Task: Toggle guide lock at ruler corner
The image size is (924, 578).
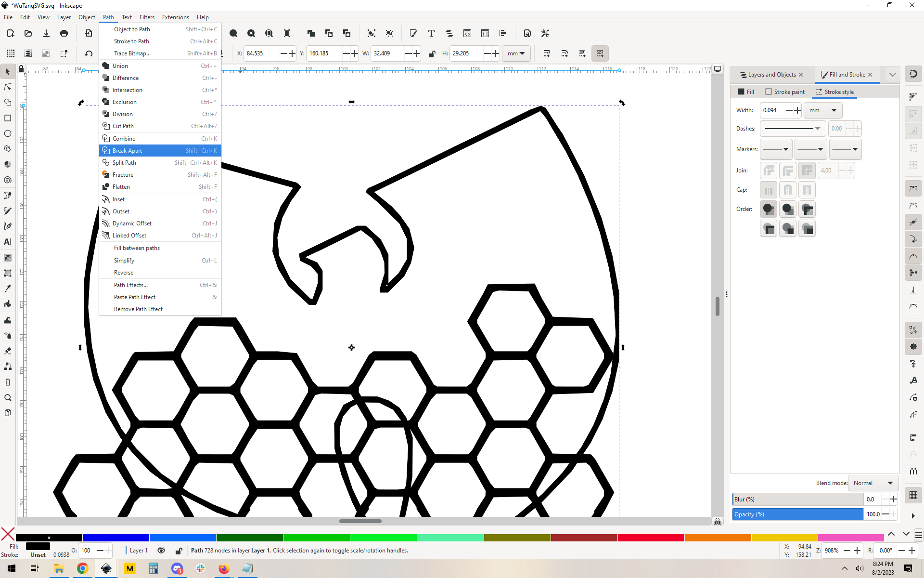Action: click(x=21, y=69)
